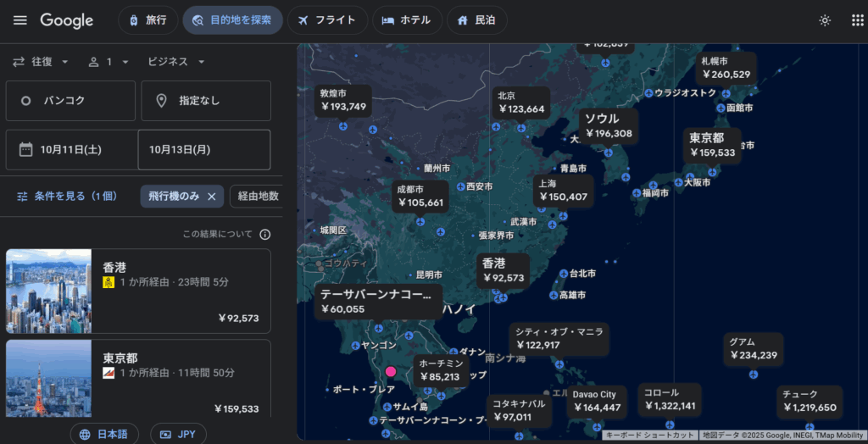Open the passenger count dropdown
The image size is (868, 444).
(108, 62)
